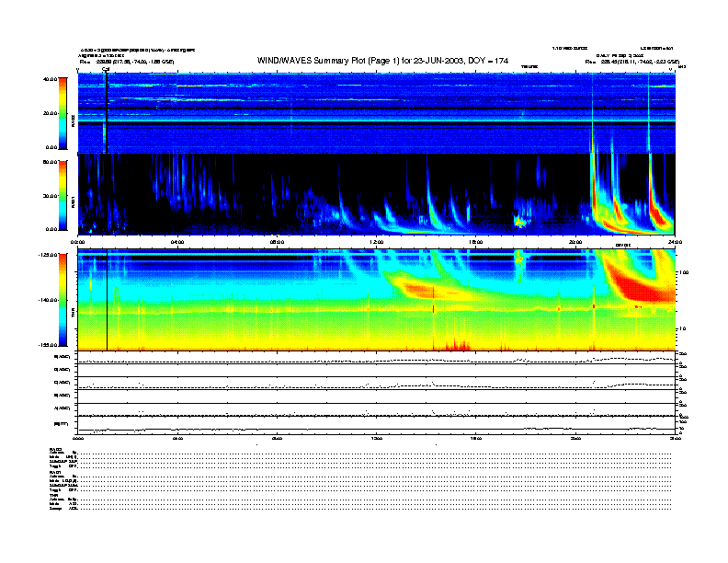Click the black calibration line in RAD2 panel
The height and width of the screenshot is (563, 728).
click(107, 113)
